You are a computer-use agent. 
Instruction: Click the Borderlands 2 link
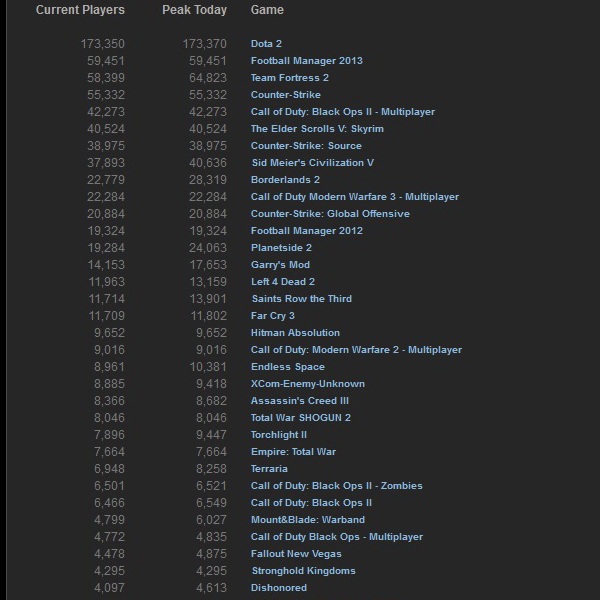tap(285, 180)
